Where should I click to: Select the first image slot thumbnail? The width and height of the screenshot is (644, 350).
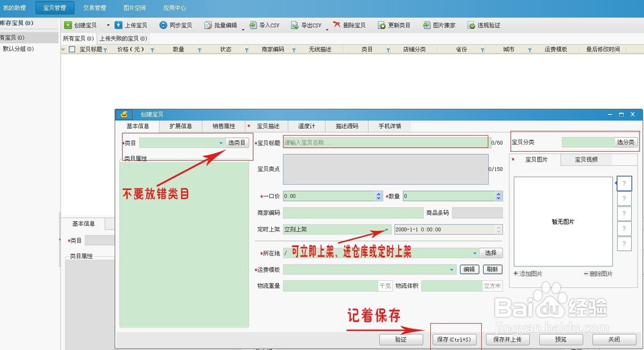(x=624, y=183)
